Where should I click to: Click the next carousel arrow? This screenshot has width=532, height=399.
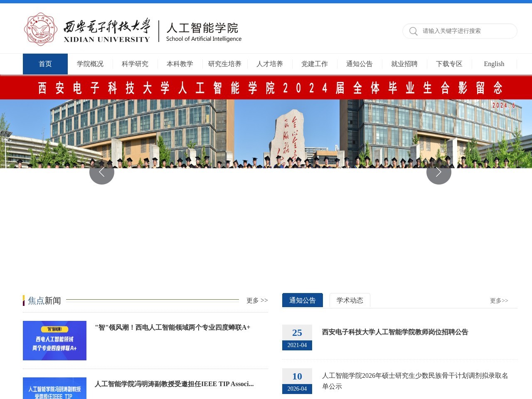(x=438, y=171)
